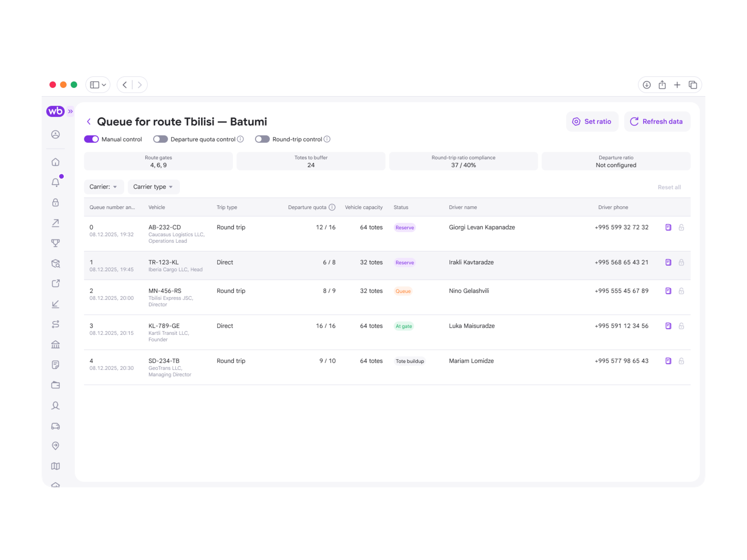The width and height of the screenshot is (747, 560).
Task: Click Reset all filters link
Action: click(x=669, y=187)
